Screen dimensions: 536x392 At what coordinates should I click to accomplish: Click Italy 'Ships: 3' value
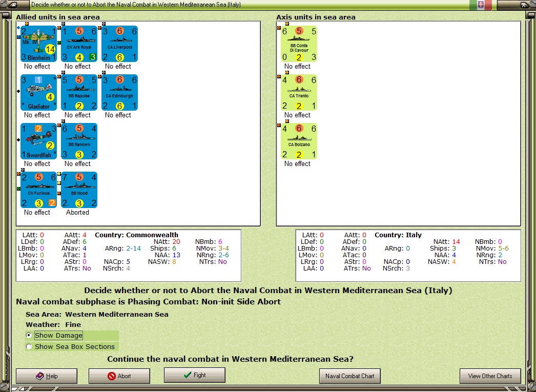tap(443, 248)
